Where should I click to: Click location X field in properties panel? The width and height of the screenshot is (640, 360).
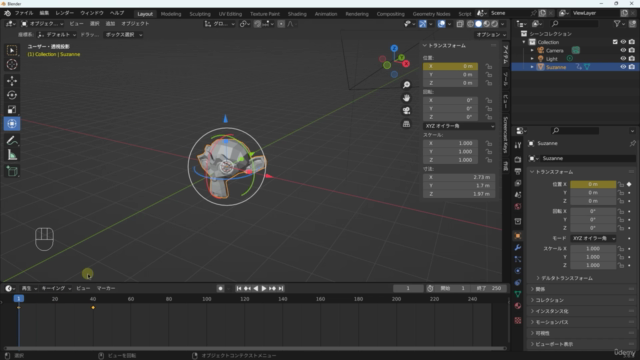point(593,184)
